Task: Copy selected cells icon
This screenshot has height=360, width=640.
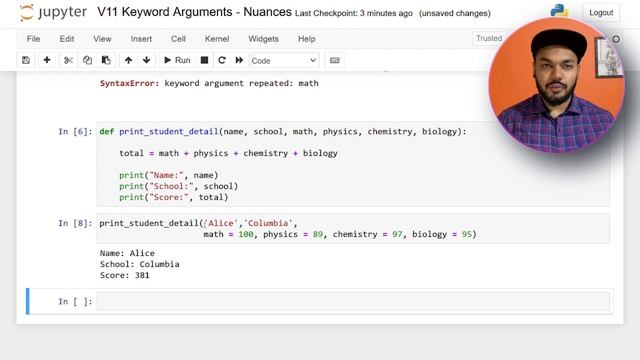Action: [x=87, y=60]
